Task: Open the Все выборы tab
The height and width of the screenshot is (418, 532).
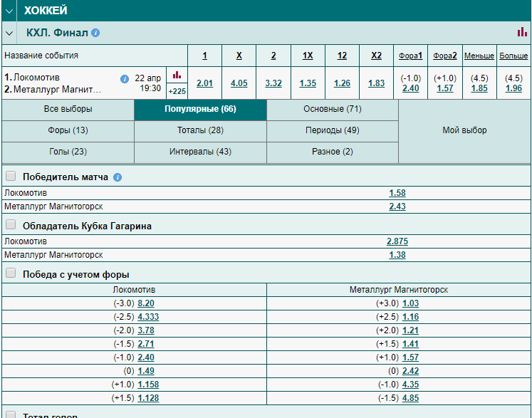Action: [x=68, y=109]
